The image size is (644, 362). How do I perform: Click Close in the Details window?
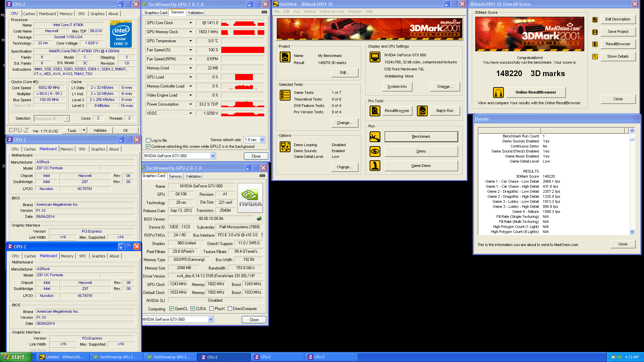tap(623, 244)
